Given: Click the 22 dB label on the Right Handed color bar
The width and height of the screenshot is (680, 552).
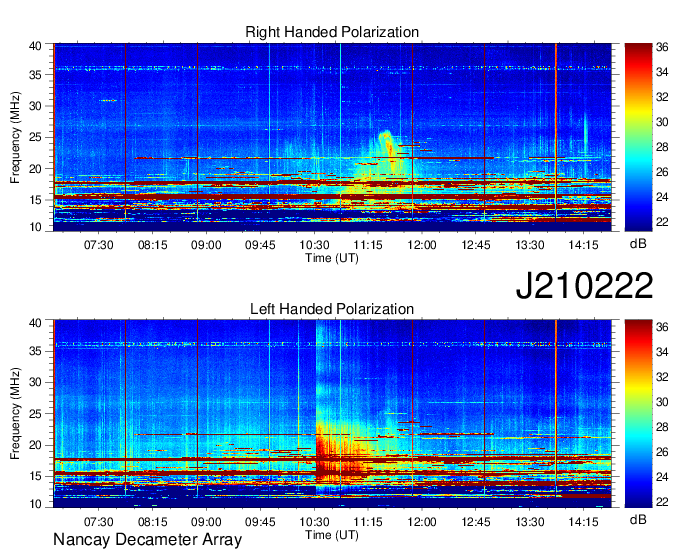Looking at the screenshot, I should pos(662,222).
